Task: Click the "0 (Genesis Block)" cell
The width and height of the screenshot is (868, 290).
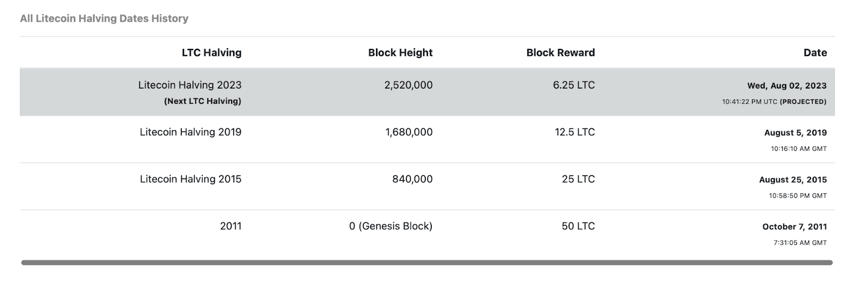Action: tap(391, 226)
